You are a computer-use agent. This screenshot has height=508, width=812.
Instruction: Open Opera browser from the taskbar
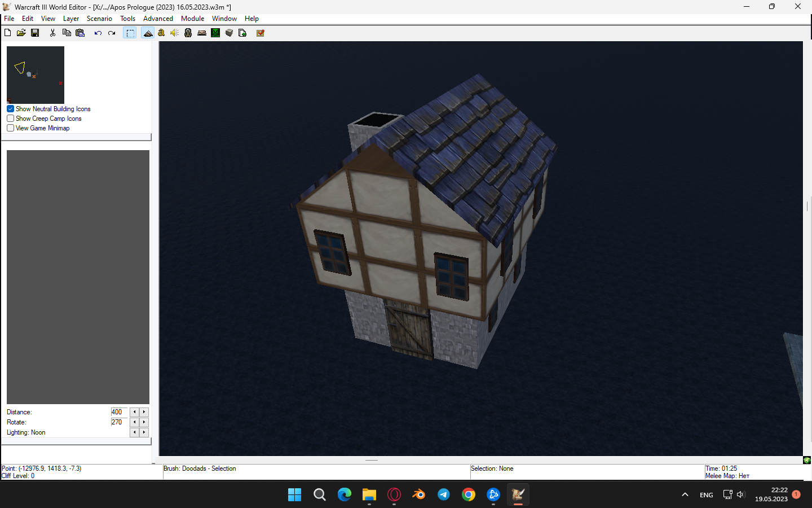click(394, 494)
